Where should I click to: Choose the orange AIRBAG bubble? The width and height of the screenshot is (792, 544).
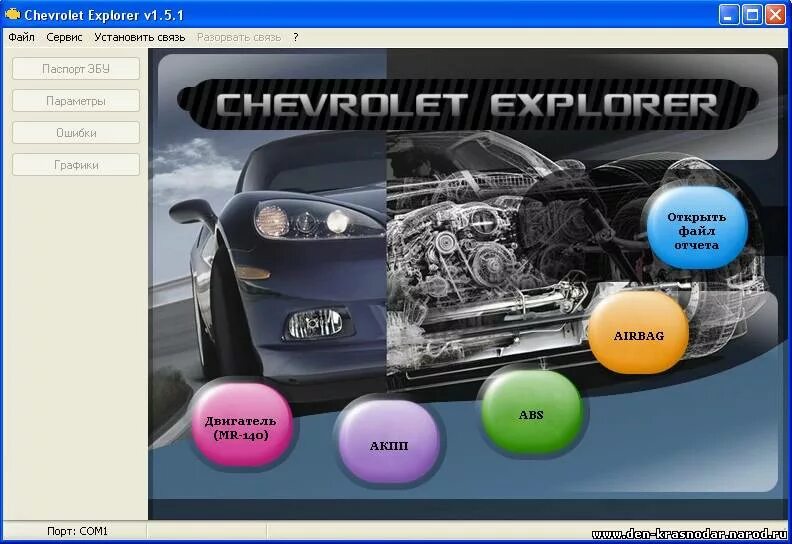pos(638,333)
